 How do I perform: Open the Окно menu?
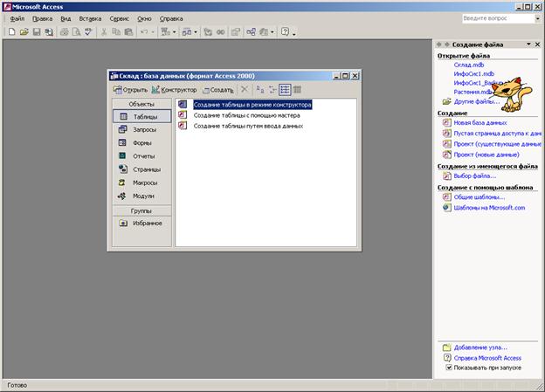point(144,18)
